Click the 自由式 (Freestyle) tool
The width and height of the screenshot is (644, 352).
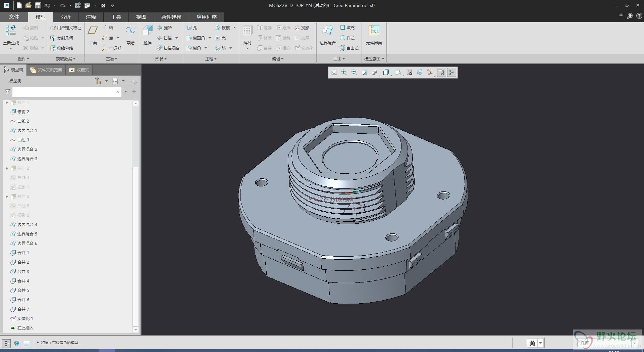point(350,48)
